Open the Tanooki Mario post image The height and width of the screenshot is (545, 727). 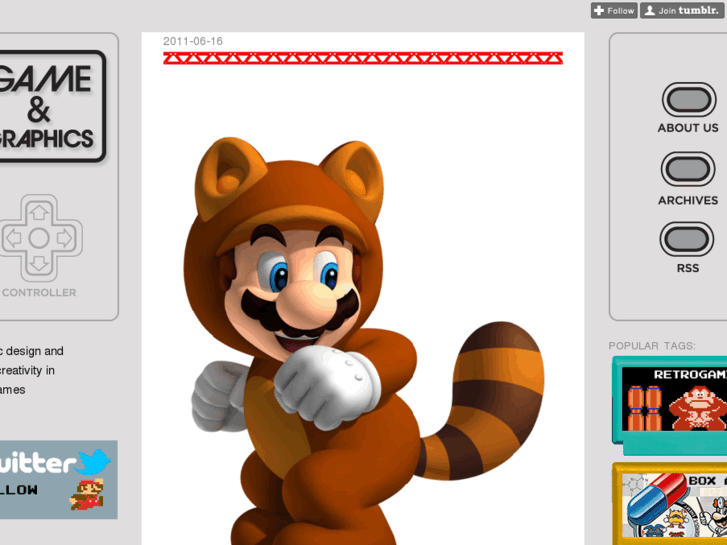pos(363,341)
